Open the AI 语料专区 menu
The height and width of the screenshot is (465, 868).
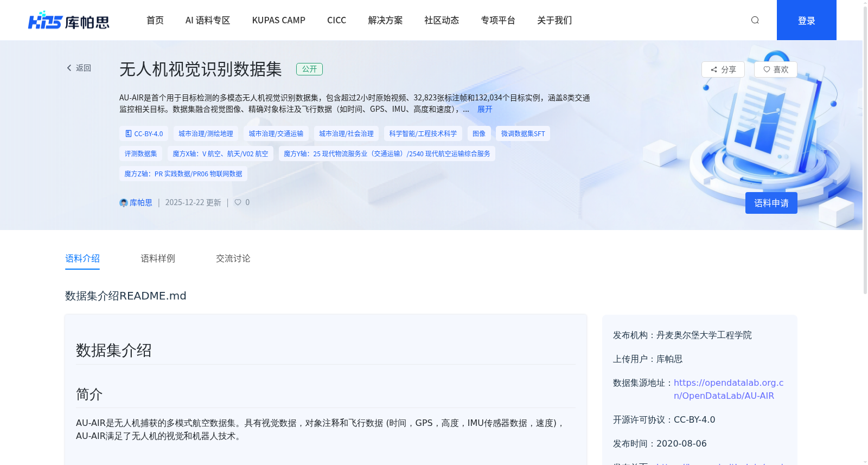208,20
